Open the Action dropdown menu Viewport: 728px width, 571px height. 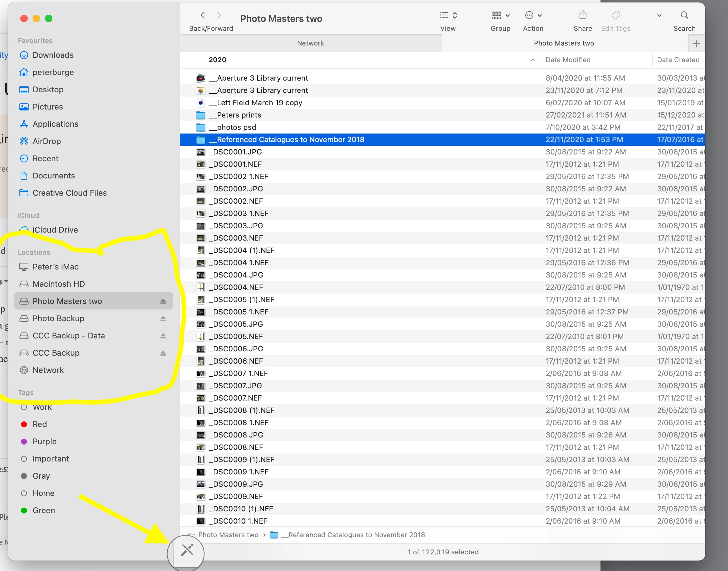point(533,15)
